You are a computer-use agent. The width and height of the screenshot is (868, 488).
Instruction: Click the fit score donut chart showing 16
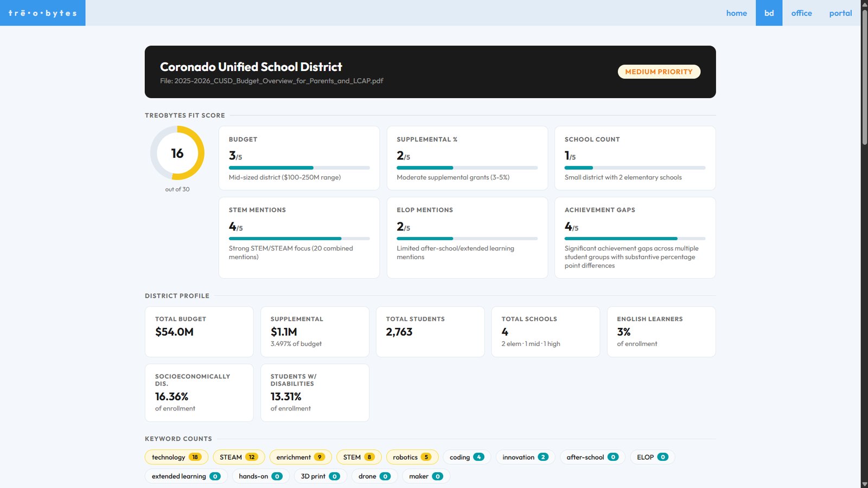click(x=177, y=153)
